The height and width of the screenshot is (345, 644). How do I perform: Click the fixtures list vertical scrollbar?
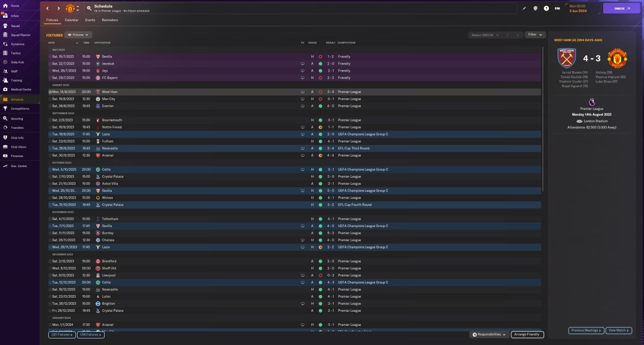pyautogui.click(x=543, y=118)
